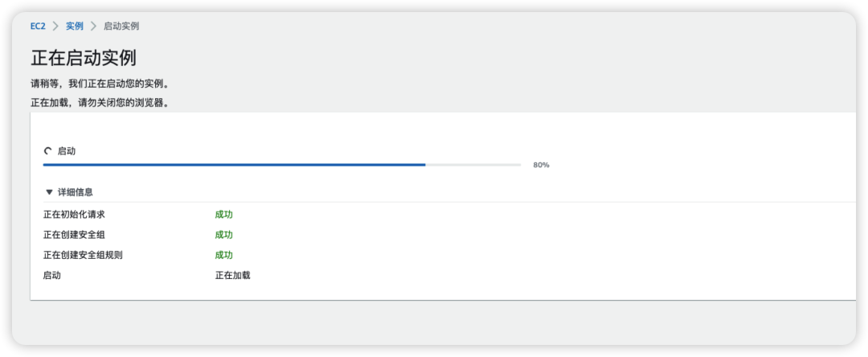Click 成功 status for 正在初始化请求
The width and height of the screenshot is (868, 357).
[x=223, y=215]
